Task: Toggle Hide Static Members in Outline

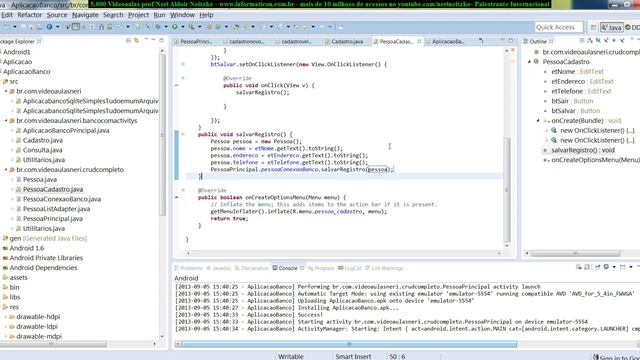Action: [606, 40]
